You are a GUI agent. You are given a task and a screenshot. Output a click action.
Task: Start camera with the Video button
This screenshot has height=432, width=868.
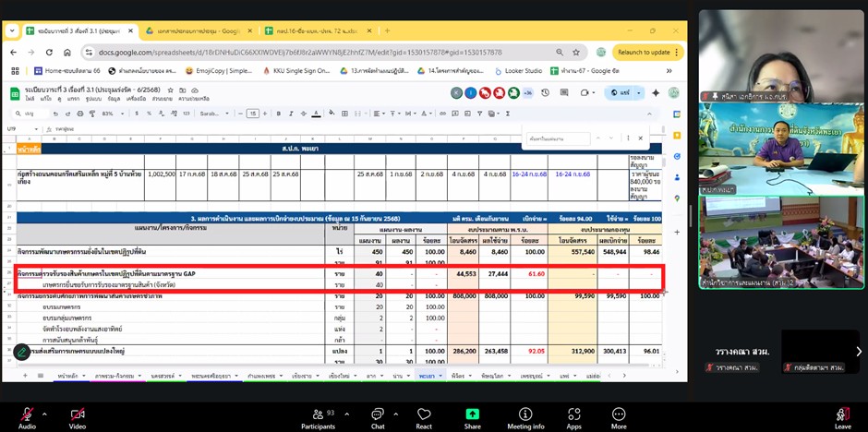coord(77,414)
